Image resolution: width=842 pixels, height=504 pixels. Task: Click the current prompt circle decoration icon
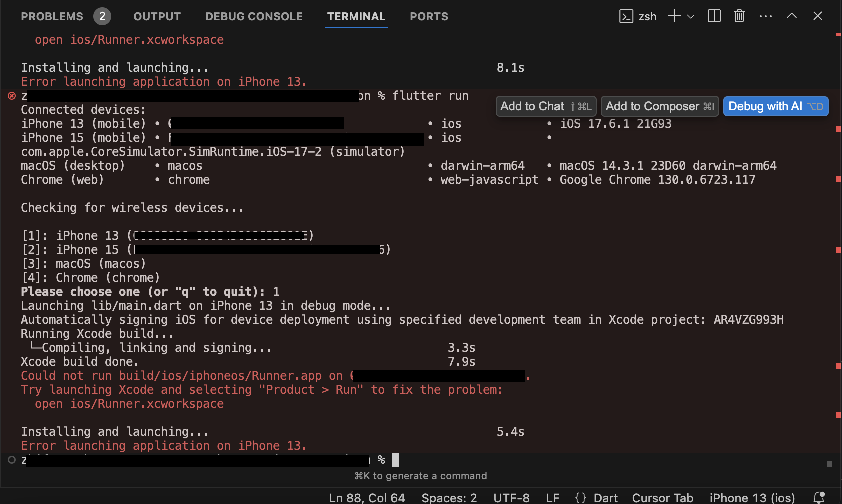coord(12,459)
